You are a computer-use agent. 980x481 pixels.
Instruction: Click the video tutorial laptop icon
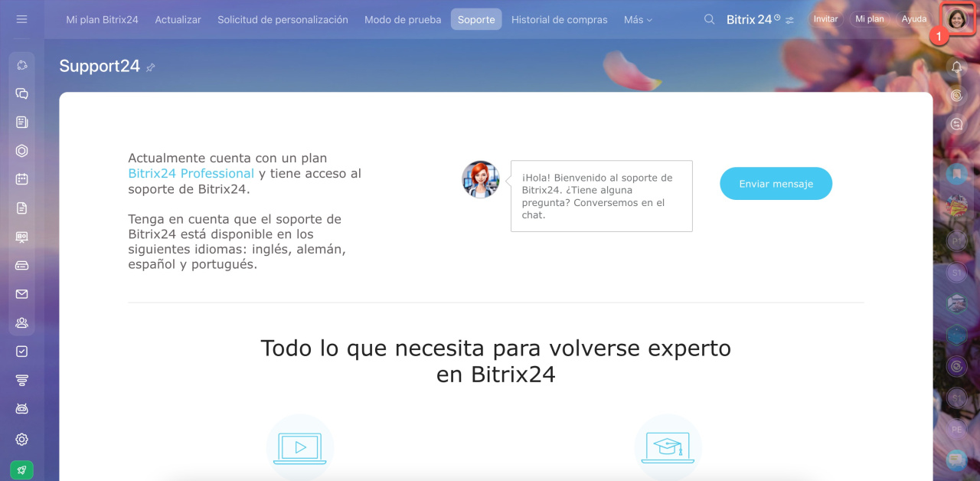pos(300,447)
